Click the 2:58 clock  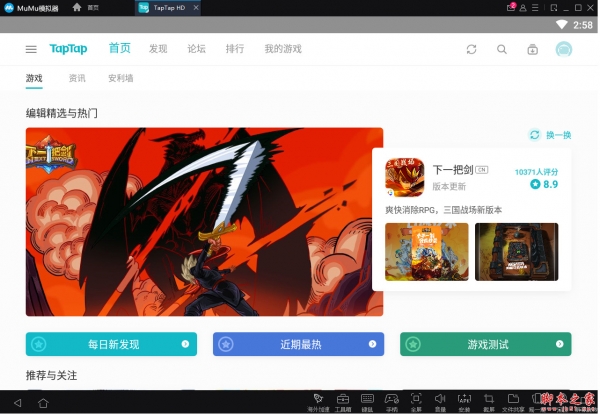583,25
